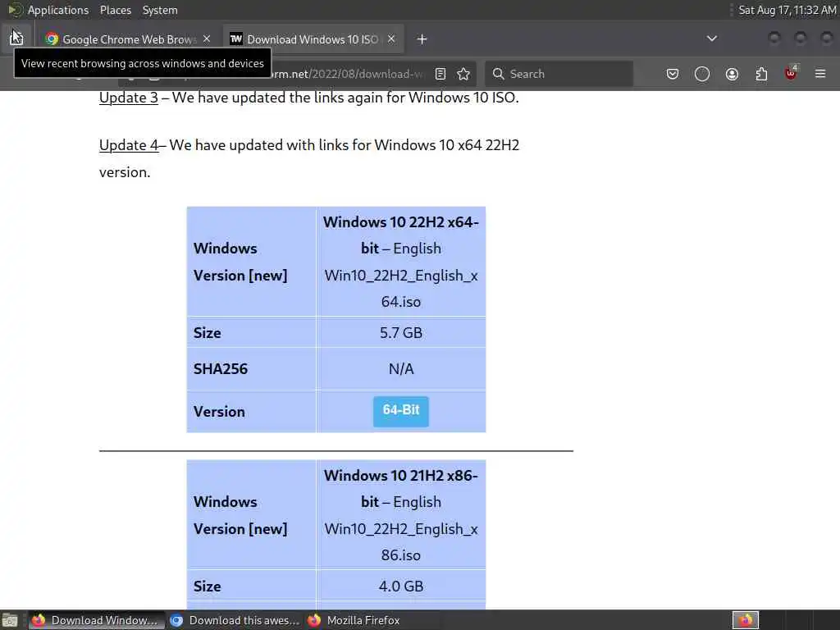Close the Download Windows 10 ISO tab
Image resolution: width=840 pixels, height=630 pixels.
(x=391, y=39)
